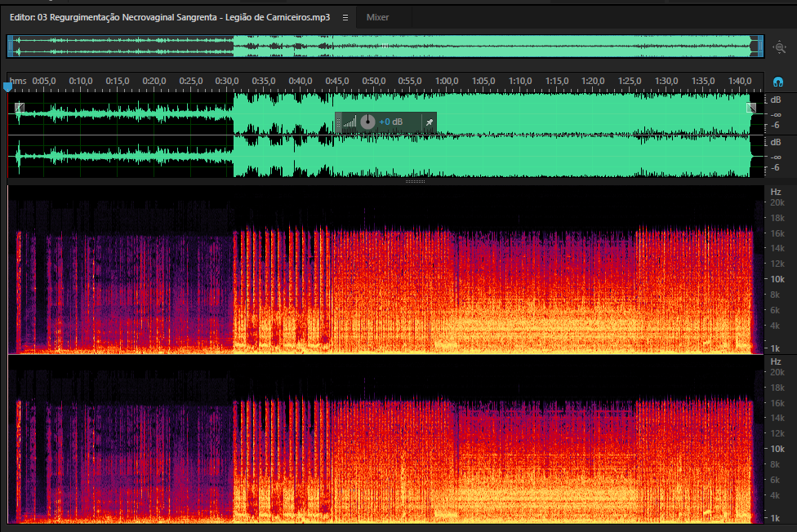Click the hms label on the ruler
Image resolution: width=797 pixels, height=532 pixels.
[18, 82]
